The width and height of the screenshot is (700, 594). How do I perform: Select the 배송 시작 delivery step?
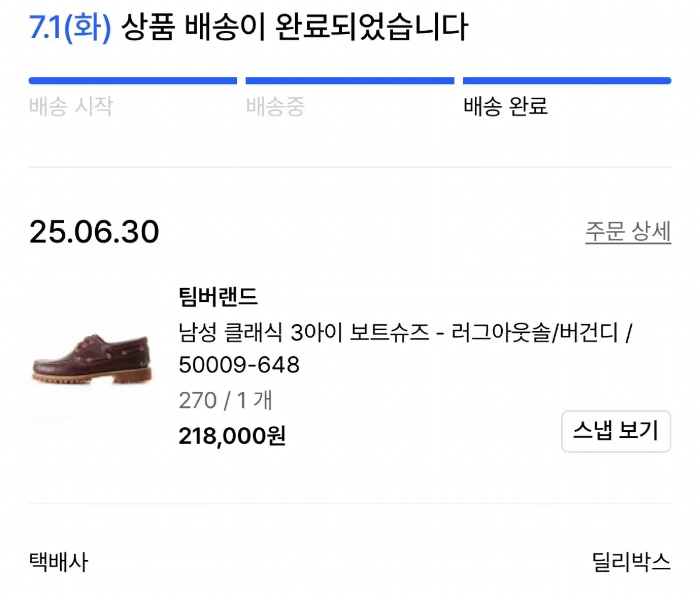coord(71,106)
